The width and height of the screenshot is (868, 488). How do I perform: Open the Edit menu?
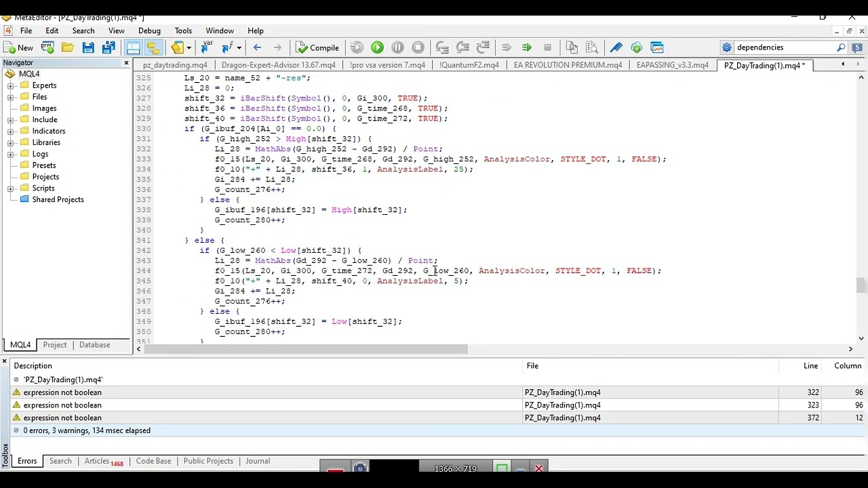click(x=52, y=30)
